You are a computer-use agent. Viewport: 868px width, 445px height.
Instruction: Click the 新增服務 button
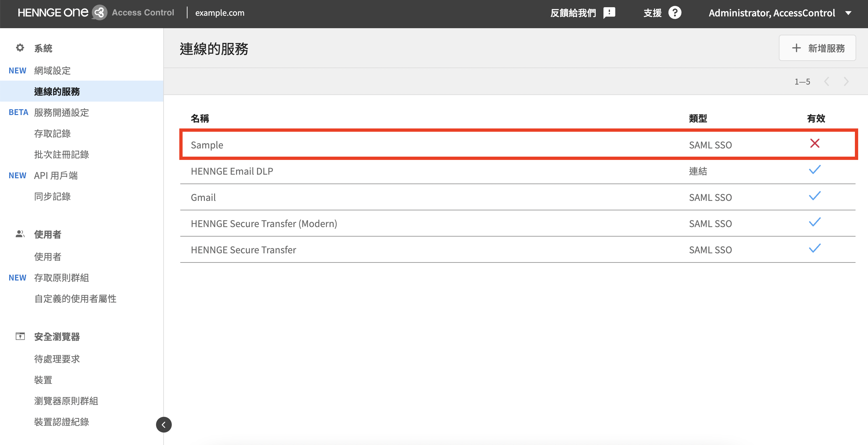817,48
